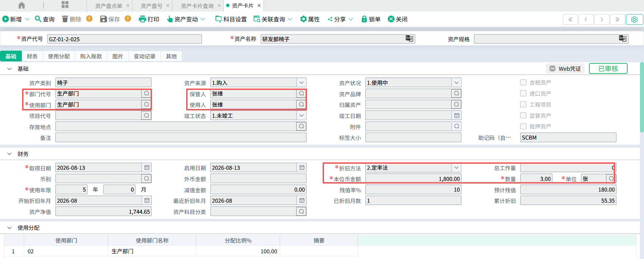The image size is (644, 259).
Task: Open the 折旧方法 dropdown
Action: (456, 167)
